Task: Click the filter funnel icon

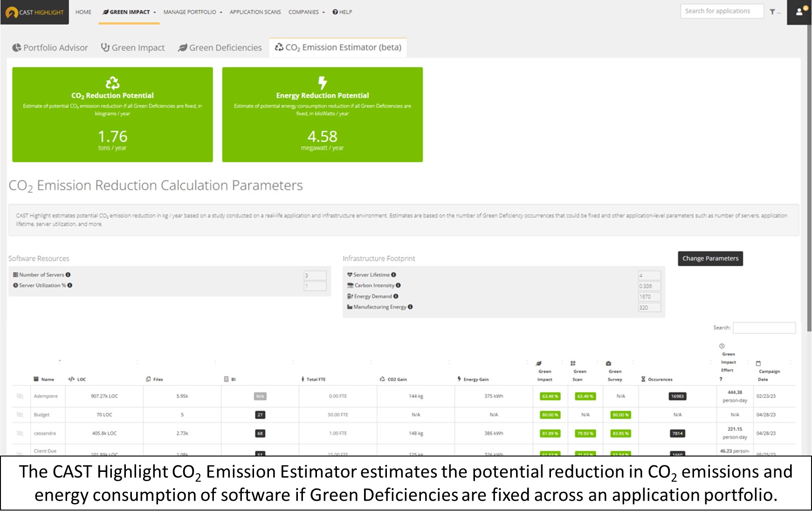Action: 772,12
